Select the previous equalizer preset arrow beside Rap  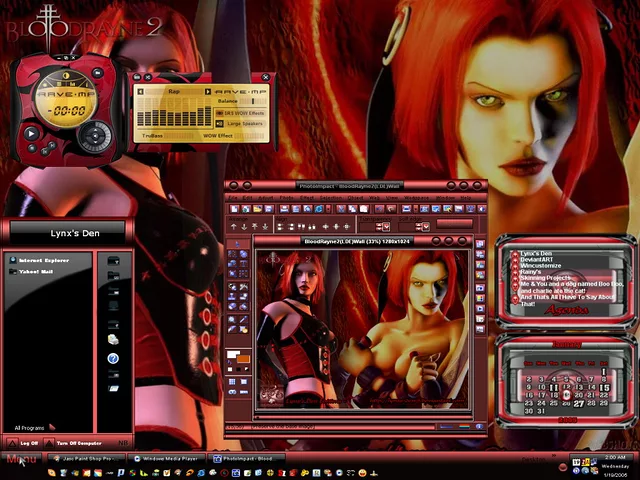click(x=140, y=91)
